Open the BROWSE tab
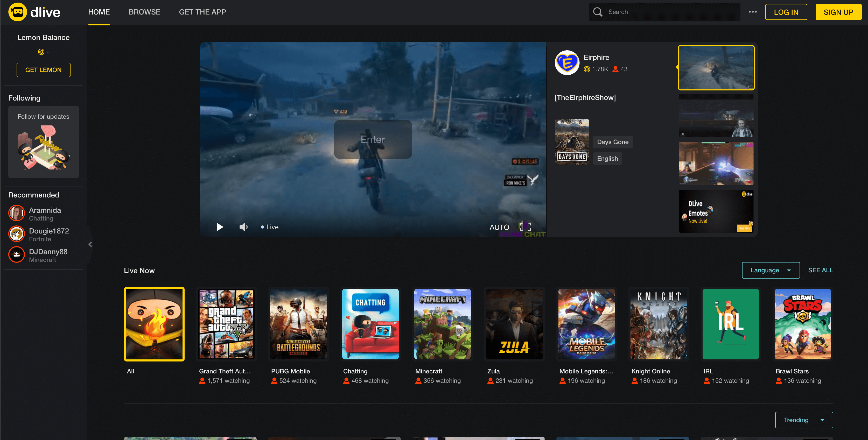Viewport: 868px width, 440px height. pos(144,12)
